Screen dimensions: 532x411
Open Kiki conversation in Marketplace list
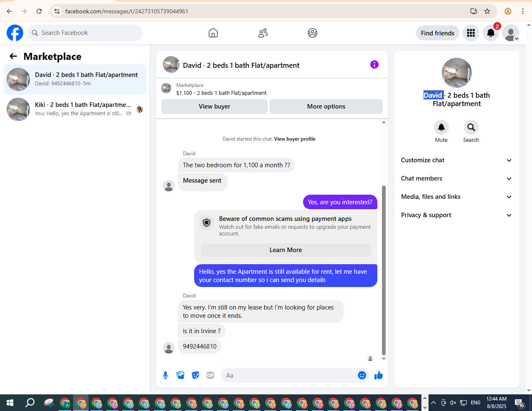75,109
